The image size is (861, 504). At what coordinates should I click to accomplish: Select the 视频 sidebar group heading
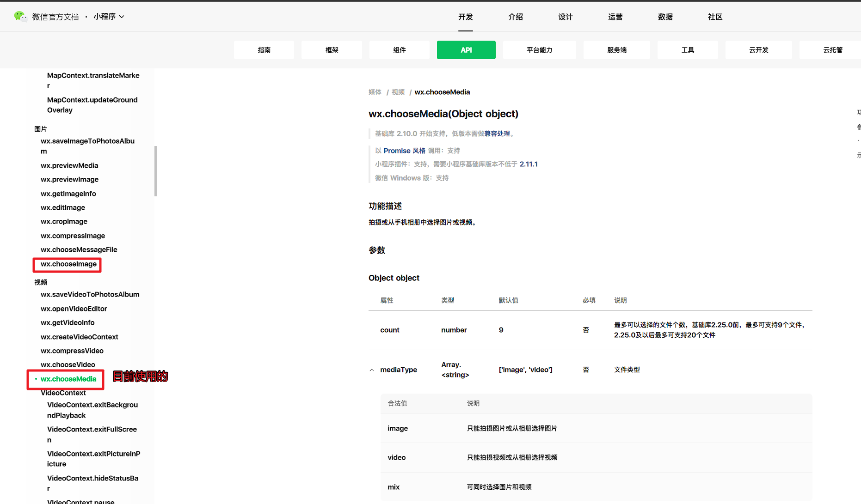tap(41, 282)
